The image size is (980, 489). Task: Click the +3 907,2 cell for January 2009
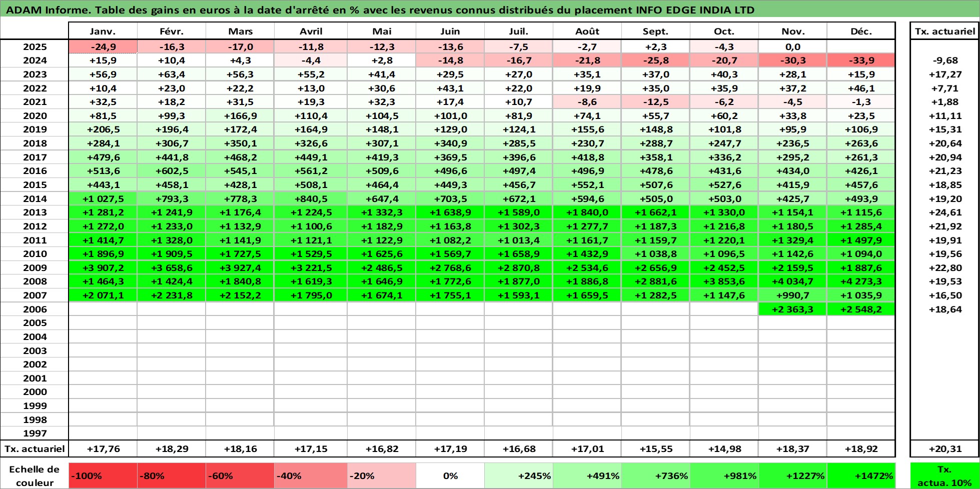[x=103, y=267]
